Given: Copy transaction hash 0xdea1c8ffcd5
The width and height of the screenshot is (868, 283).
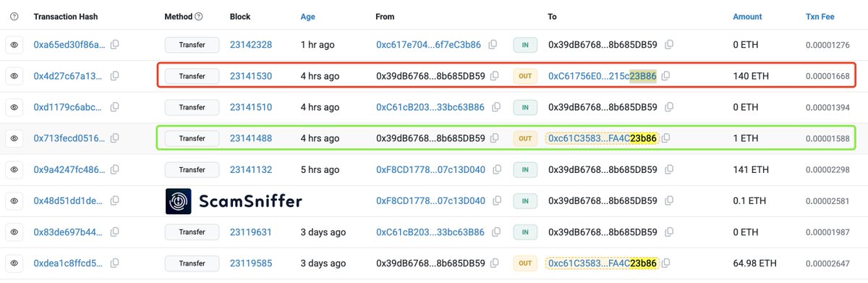Looking at the screenshot, I should (114, 263).
